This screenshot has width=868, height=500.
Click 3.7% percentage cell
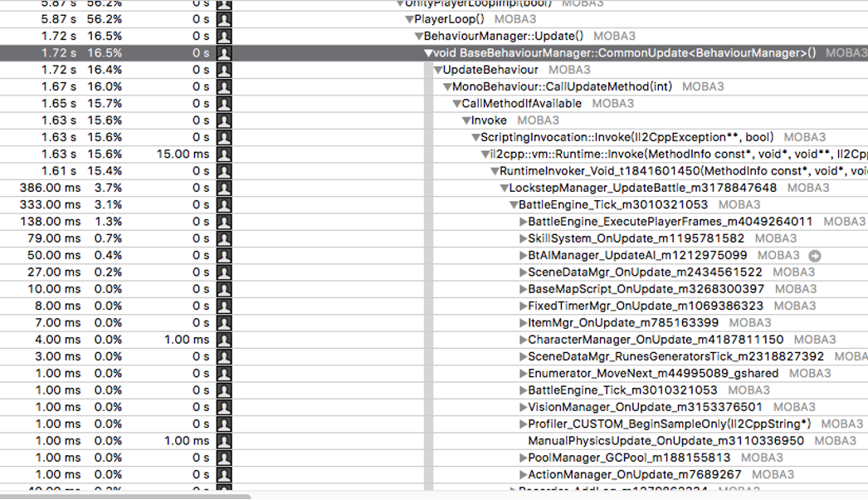(x=108, y=188)
